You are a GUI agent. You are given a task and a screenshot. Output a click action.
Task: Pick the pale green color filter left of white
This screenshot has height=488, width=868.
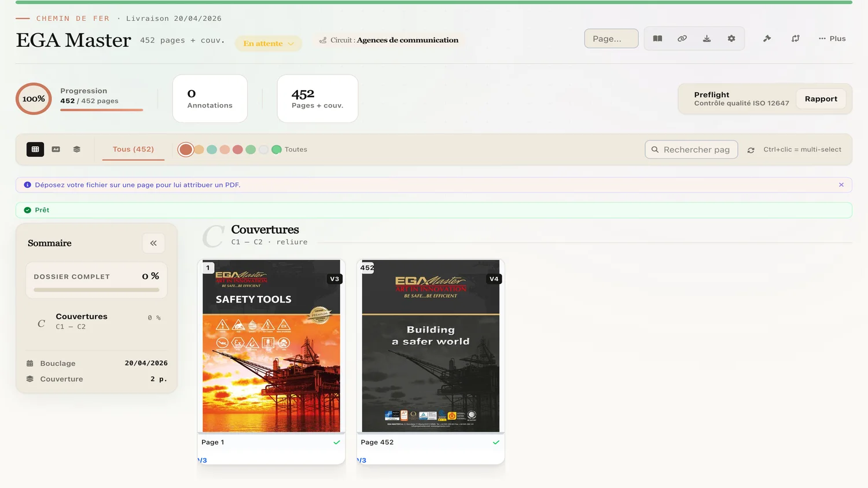tap(251, 150)
